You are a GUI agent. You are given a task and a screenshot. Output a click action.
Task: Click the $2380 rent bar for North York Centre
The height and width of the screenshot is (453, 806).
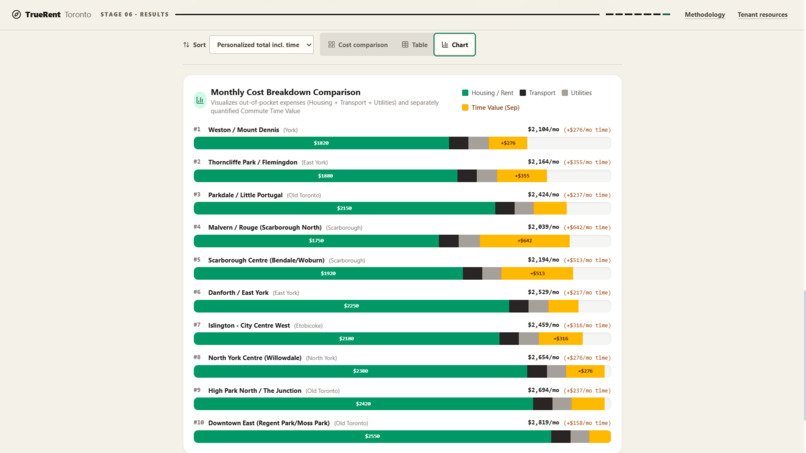(360, 371)
